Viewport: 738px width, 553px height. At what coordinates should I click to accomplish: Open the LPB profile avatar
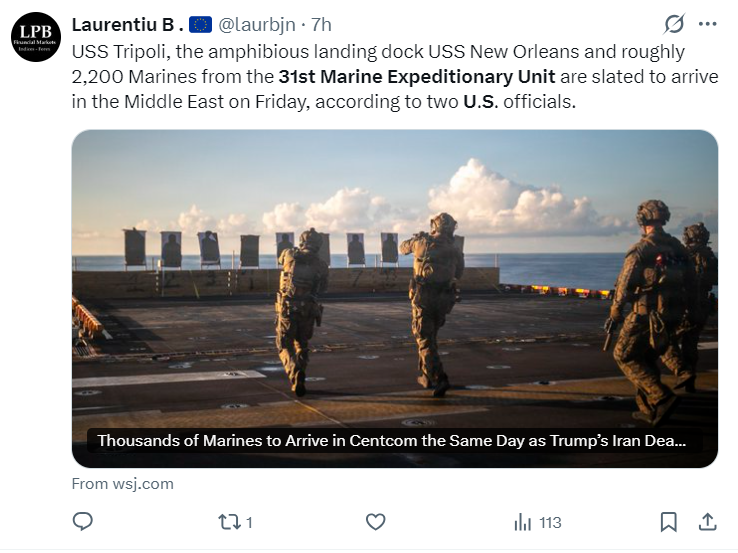click(x=36, y=37)
